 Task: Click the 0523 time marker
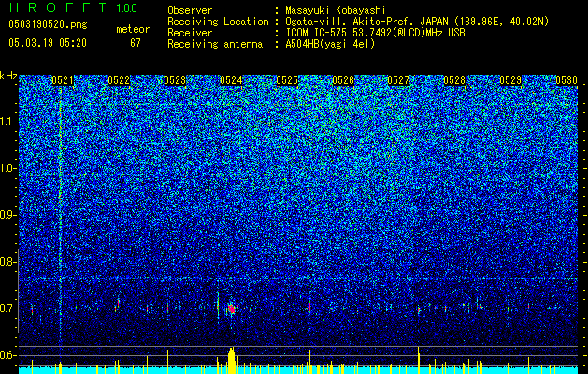pos(175,80)
